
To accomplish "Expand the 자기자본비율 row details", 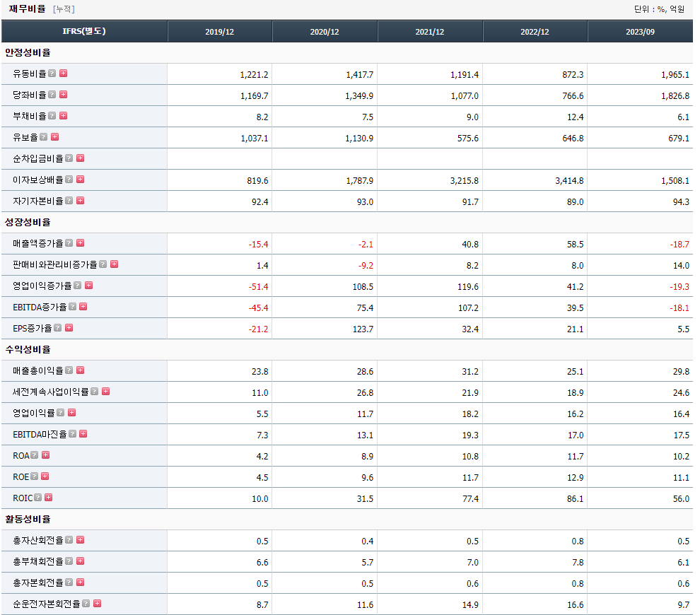I will click(x=81, y=200).
